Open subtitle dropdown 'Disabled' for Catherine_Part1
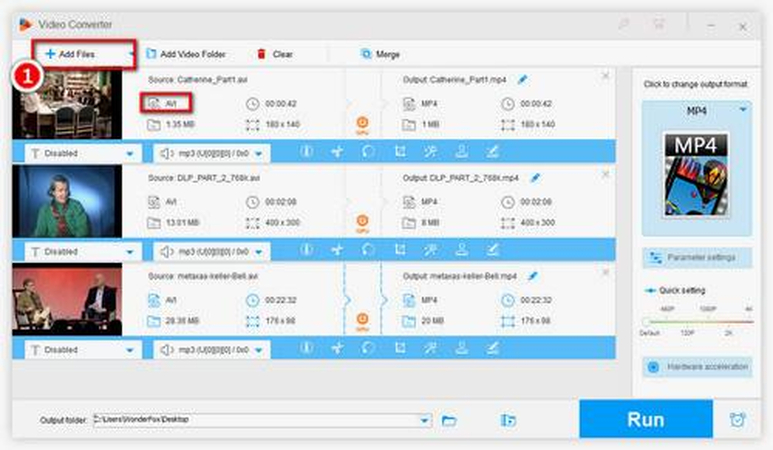 [83, 153]
